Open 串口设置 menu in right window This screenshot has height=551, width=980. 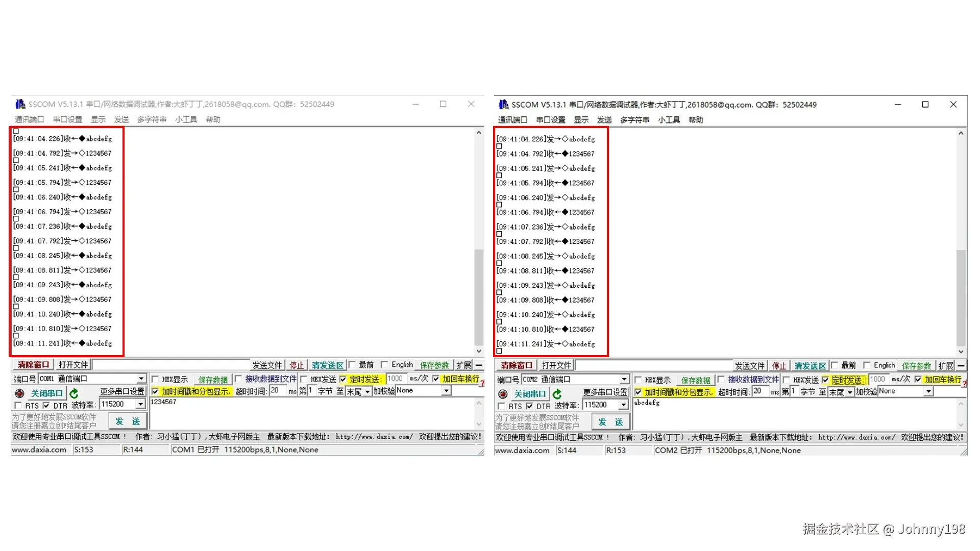(x=550, y=120)
